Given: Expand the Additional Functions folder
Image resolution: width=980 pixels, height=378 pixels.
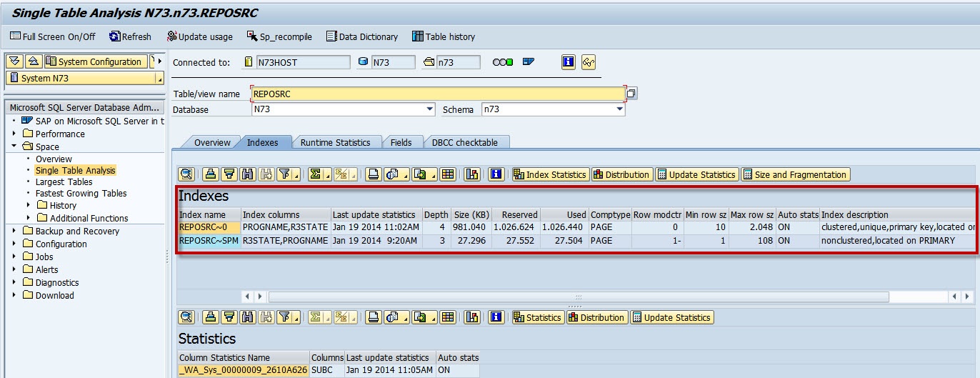Looking at the screenshot, I should coord(28,218).
